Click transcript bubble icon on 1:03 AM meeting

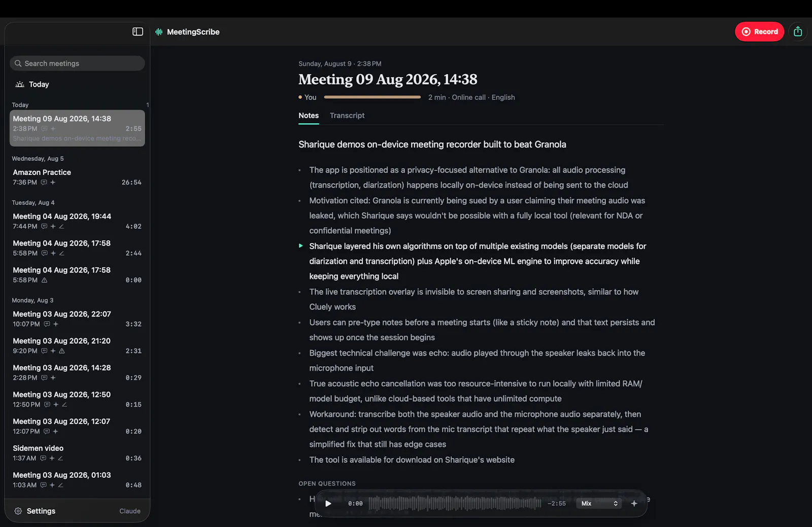44,485
